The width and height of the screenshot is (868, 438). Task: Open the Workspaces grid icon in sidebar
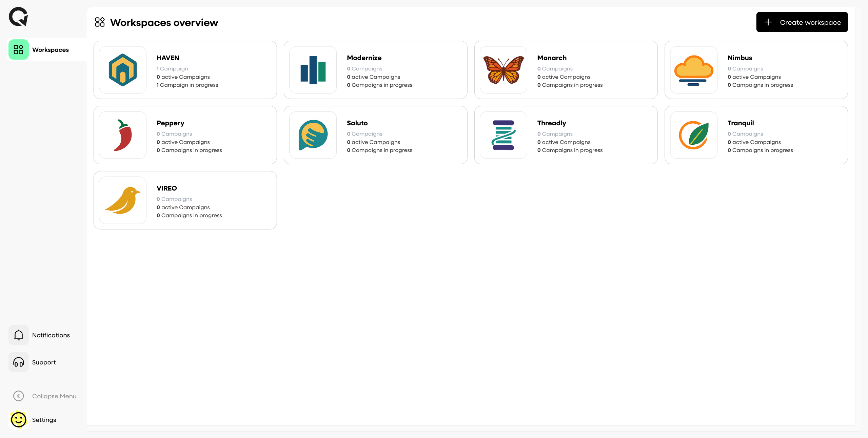[x=18, y=49]
